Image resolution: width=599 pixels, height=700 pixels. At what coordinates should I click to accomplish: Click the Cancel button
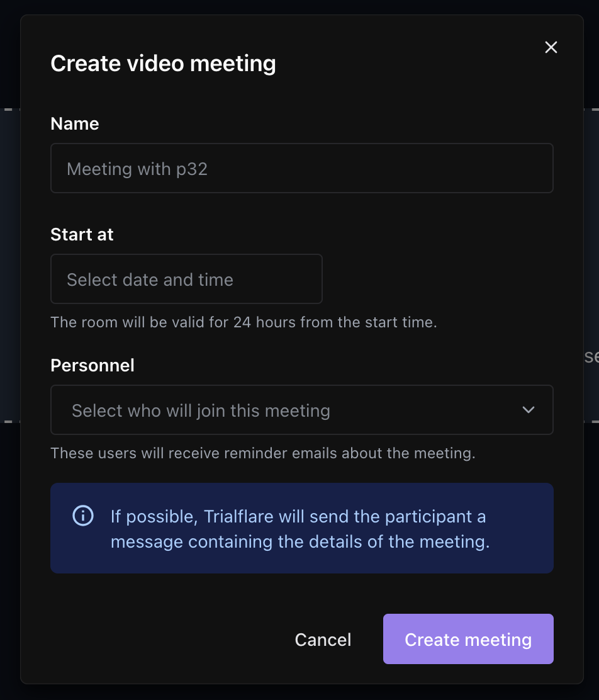[x=323, y=640]
